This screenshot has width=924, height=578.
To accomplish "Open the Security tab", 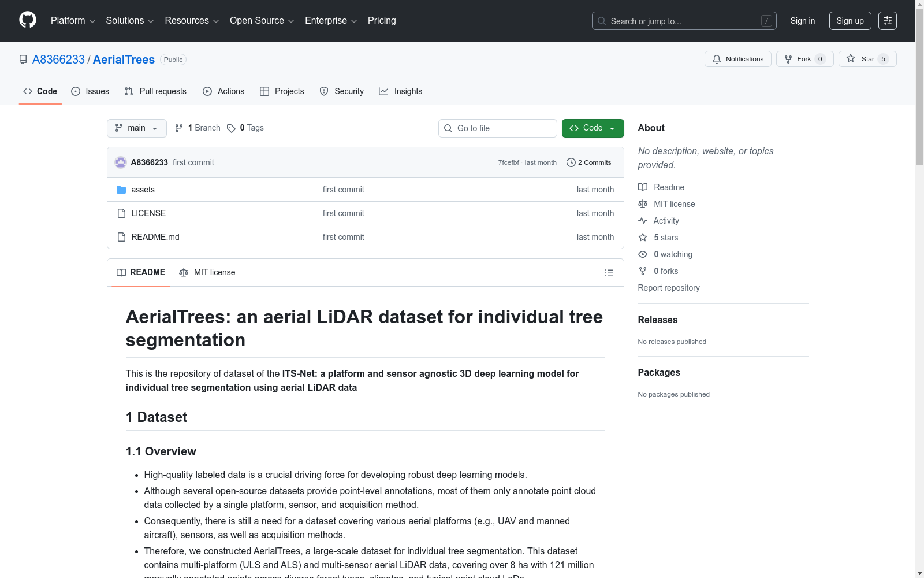I will click(342, 91).
